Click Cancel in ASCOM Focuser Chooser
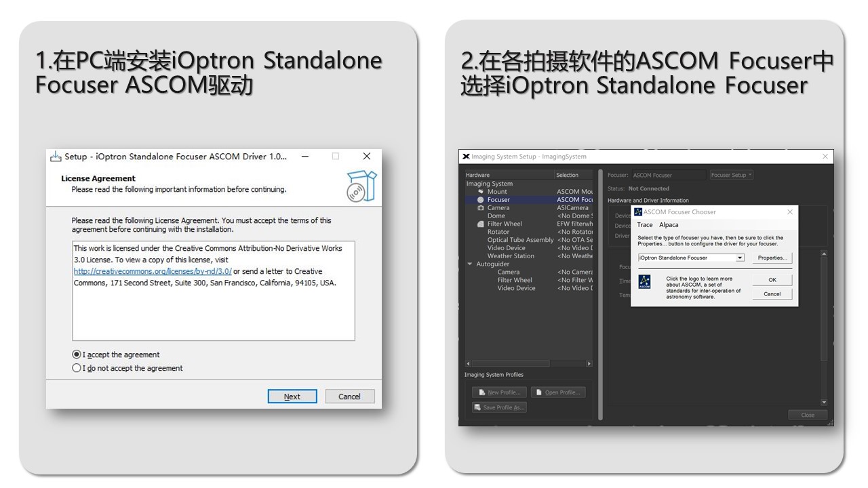This screenshot has height=488, width=868. pyautogui.click(x=772, y=294)
